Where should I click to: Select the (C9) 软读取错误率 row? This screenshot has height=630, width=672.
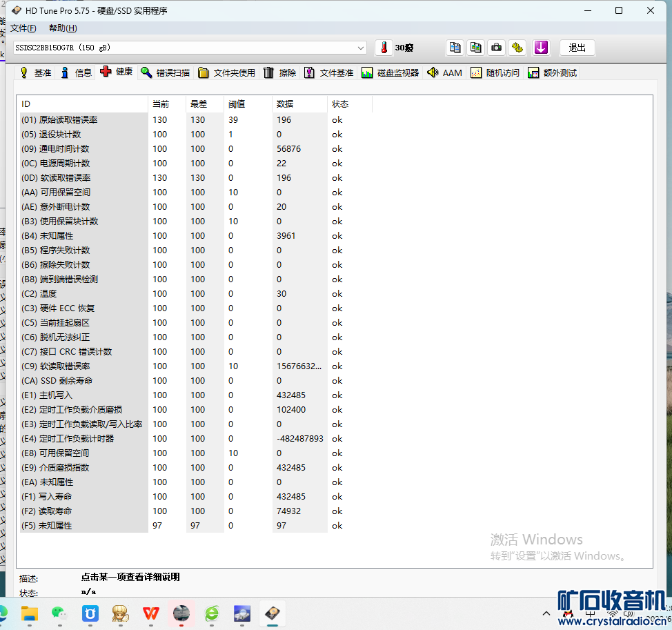point(196,366)
